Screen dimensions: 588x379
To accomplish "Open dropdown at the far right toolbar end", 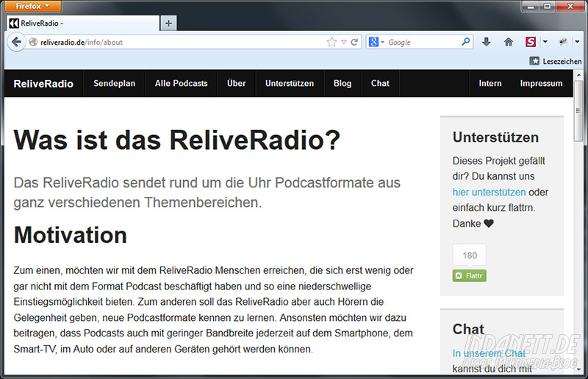I will point(578,42).
